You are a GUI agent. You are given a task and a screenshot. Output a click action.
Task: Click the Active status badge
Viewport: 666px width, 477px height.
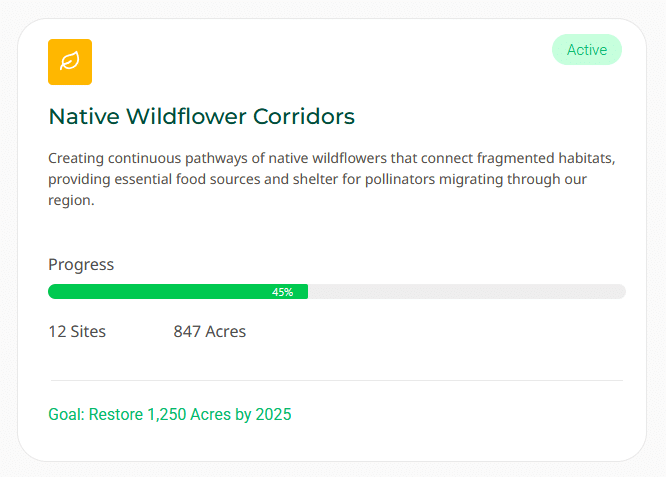click(586, 50)
